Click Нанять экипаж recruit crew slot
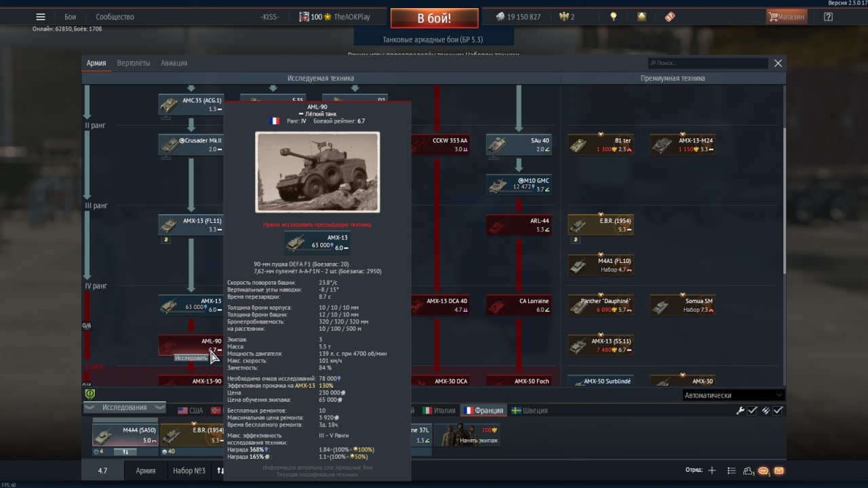The image size is (868, 488). (x=467, y=435)
